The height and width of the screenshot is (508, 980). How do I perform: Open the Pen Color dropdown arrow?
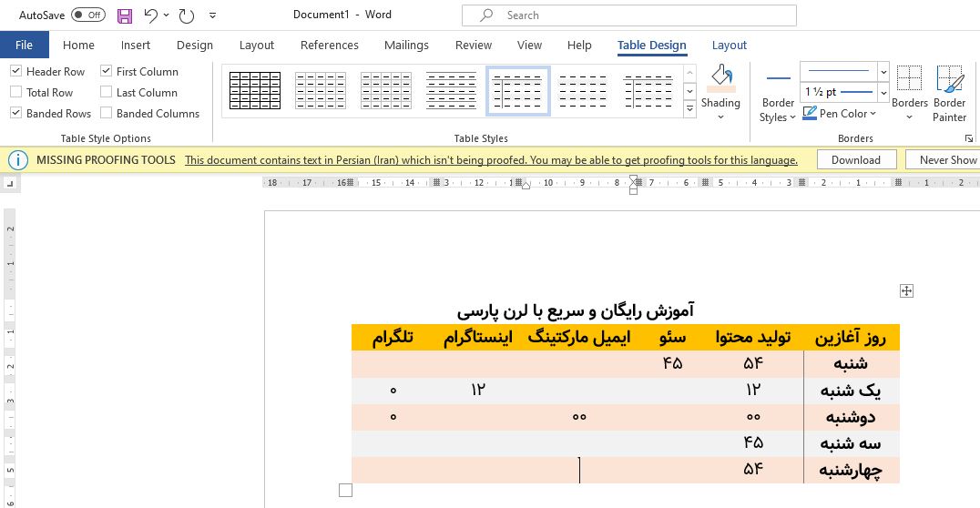873,113
